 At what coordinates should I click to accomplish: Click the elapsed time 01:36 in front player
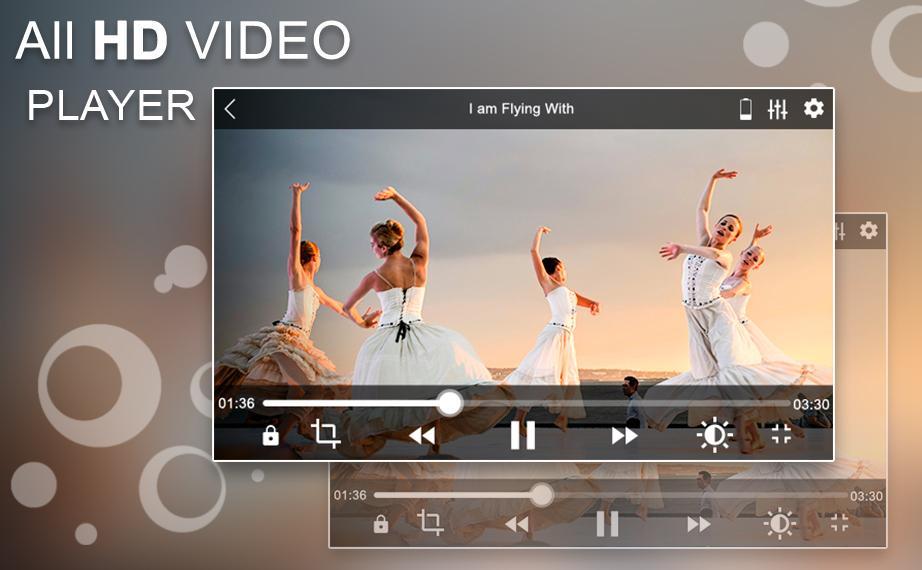point(236,404)
